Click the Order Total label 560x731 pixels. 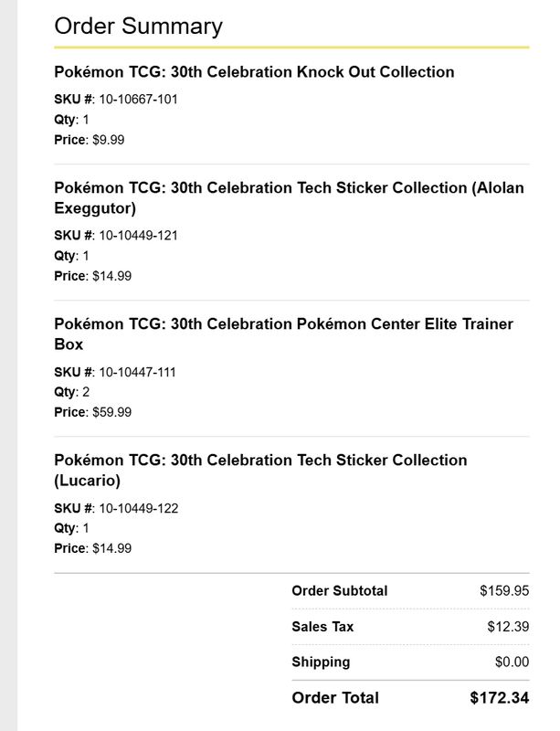(335, 697)
